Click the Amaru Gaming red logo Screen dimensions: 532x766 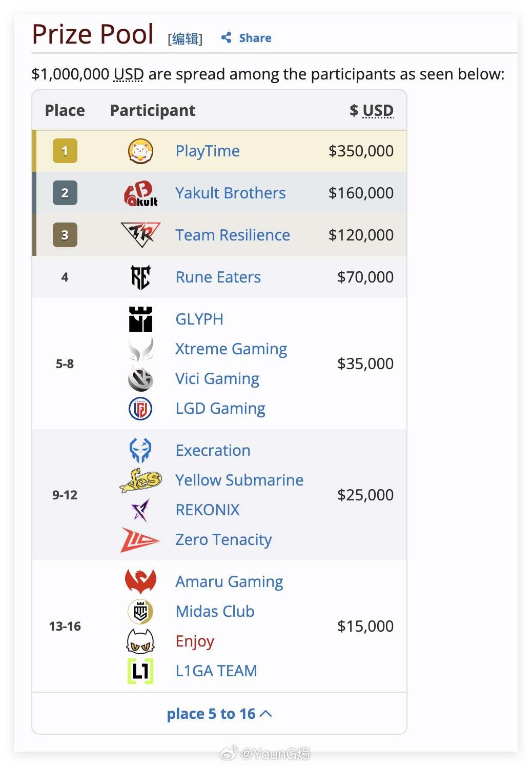(140, 582)
